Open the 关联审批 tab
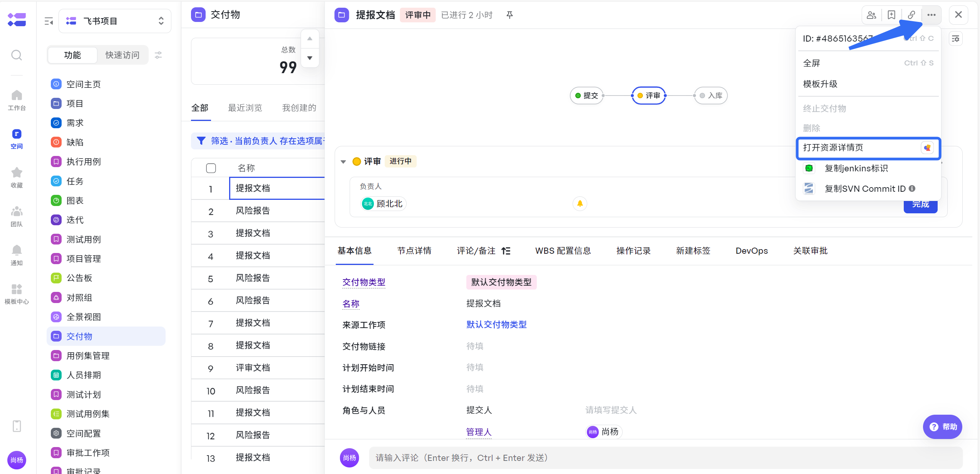Image resolution: width=980 pixels, height=474 pixels. pyautogui.click(x=810, y=251)
